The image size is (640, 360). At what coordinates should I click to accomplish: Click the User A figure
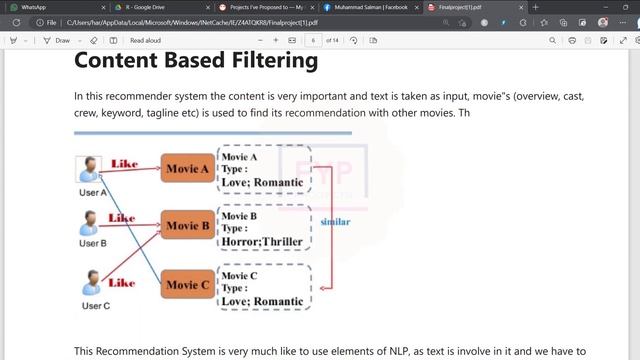pos(89,169)
